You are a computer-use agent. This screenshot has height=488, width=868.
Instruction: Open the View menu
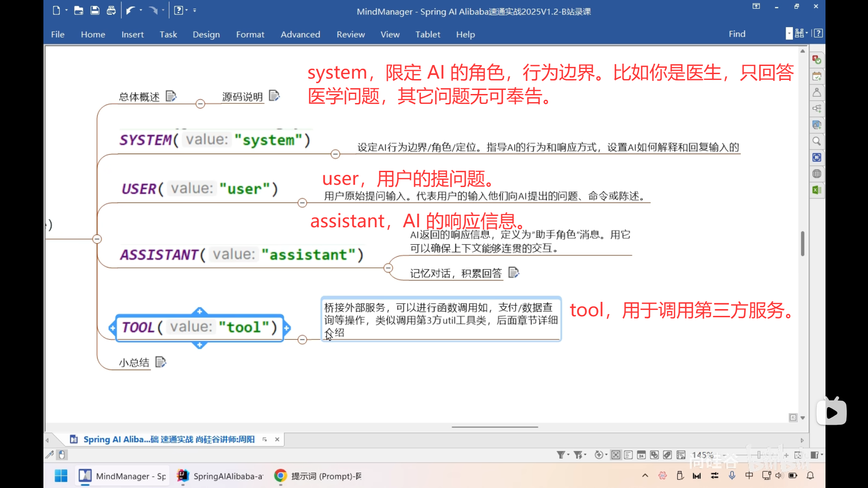[390, 34]
